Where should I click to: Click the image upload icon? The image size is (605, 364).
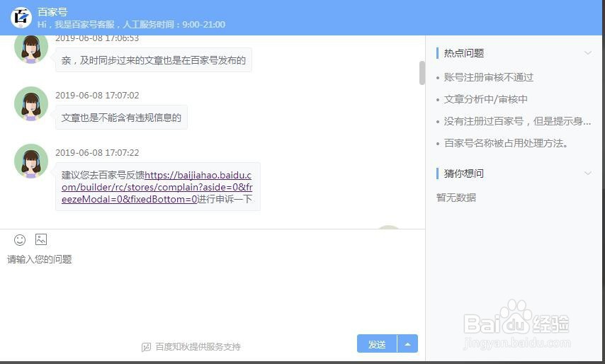tap(41, 239)
